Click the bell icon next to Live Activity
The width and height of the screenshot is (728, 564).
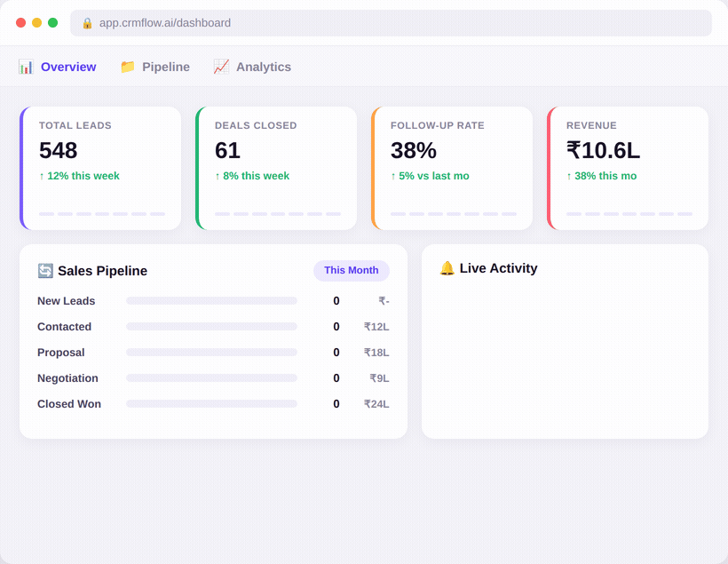[x=447, y=268]
